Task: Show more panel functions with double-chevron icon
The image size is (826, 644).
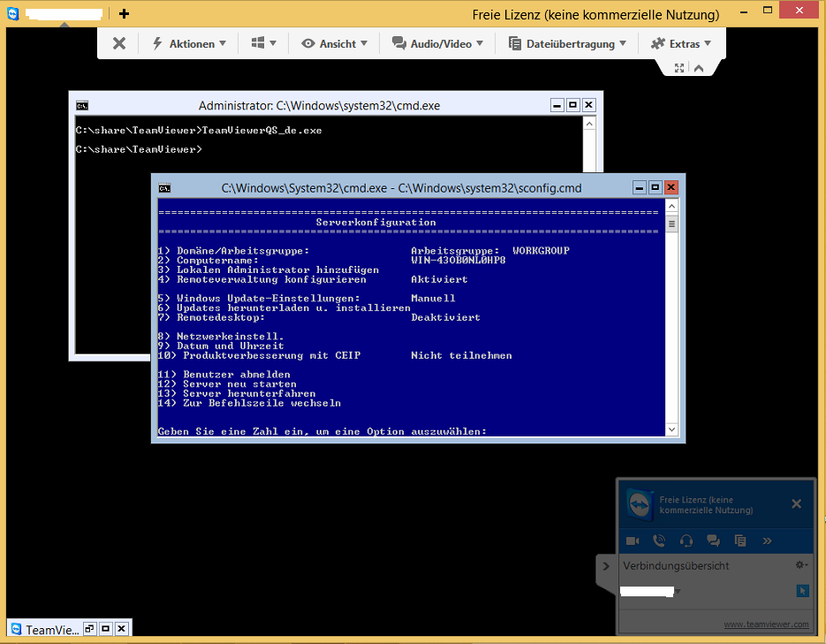Action: [x=767, y=541]
